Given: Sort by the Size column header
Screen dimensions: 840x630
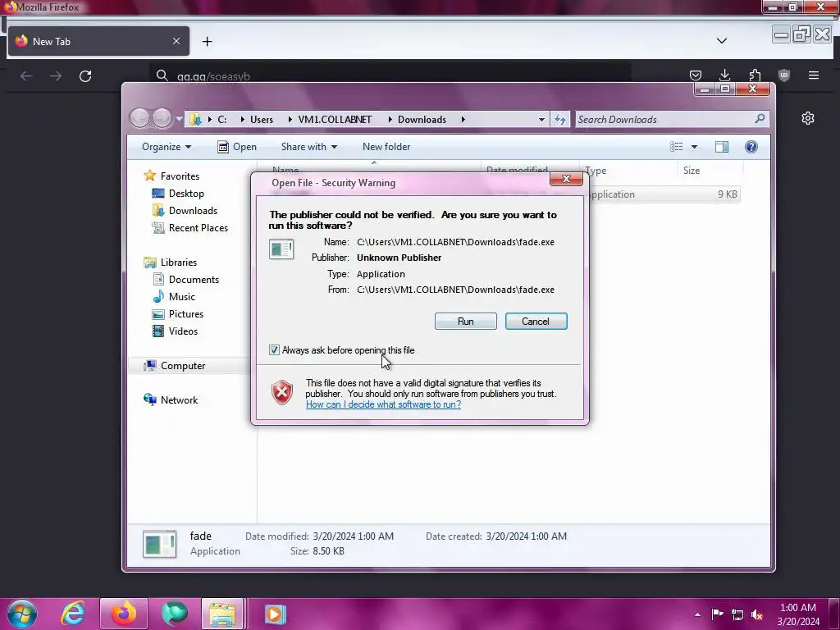Looking at the screenshot, I should pos(710,171).
